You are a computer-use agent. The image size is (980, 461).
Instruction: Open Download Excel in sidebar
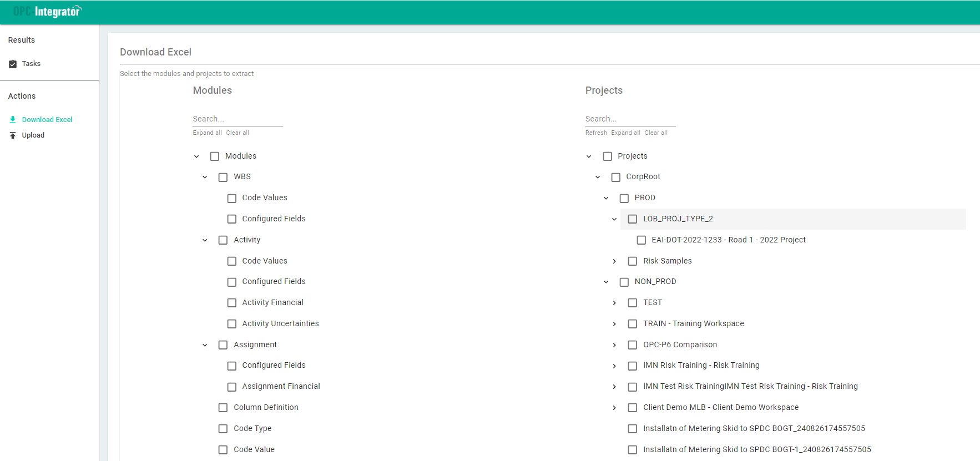[x=47, y=120]
